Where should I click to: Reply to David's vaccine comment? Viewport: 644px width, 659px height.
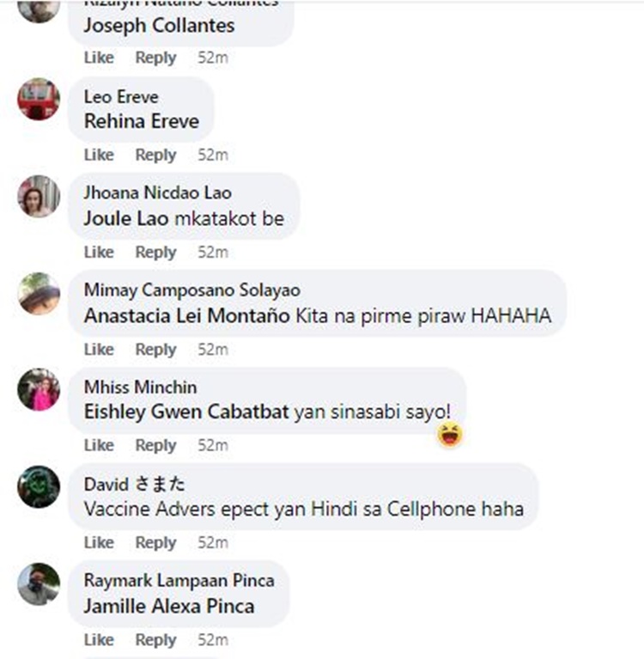[155, 543]
